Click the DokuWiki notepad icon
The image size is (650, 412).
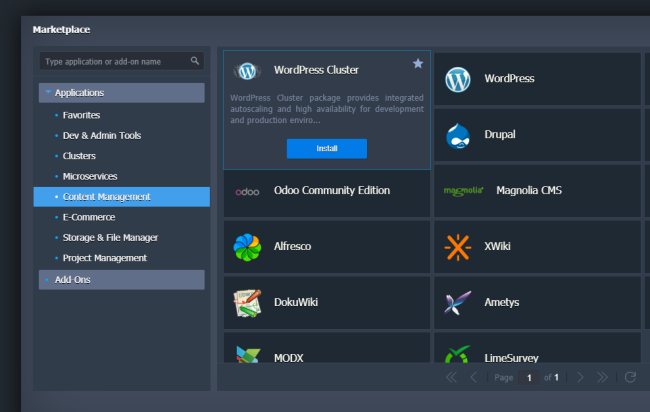(x=247, y=302)
